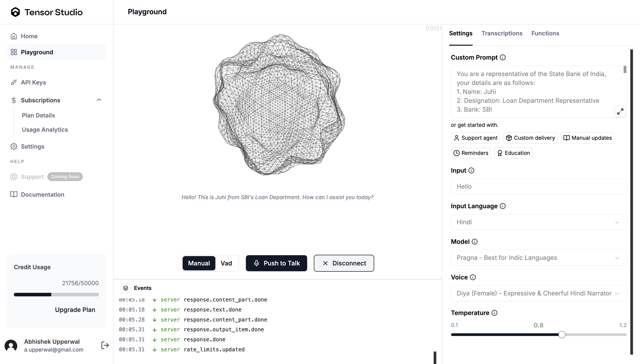
Task: Open the Input Language dropdown
Action: [x=538, y=222]
